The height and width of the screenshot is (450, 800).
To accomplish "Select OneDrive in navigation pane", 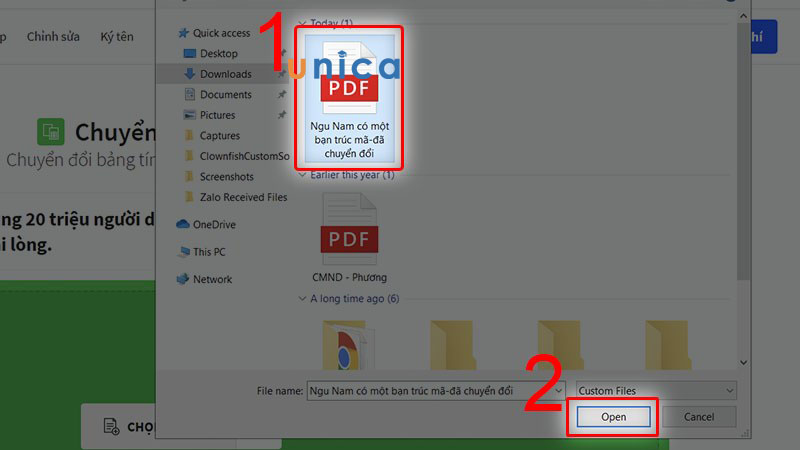I will (214, 224).
